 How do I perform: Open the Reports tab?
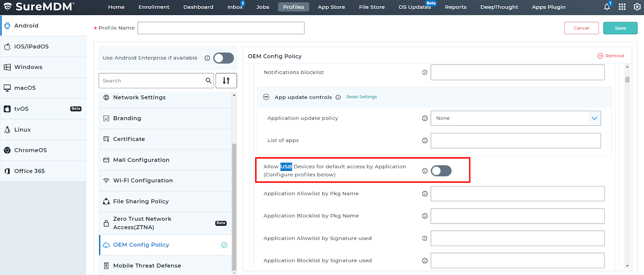[x=456, y=7]
